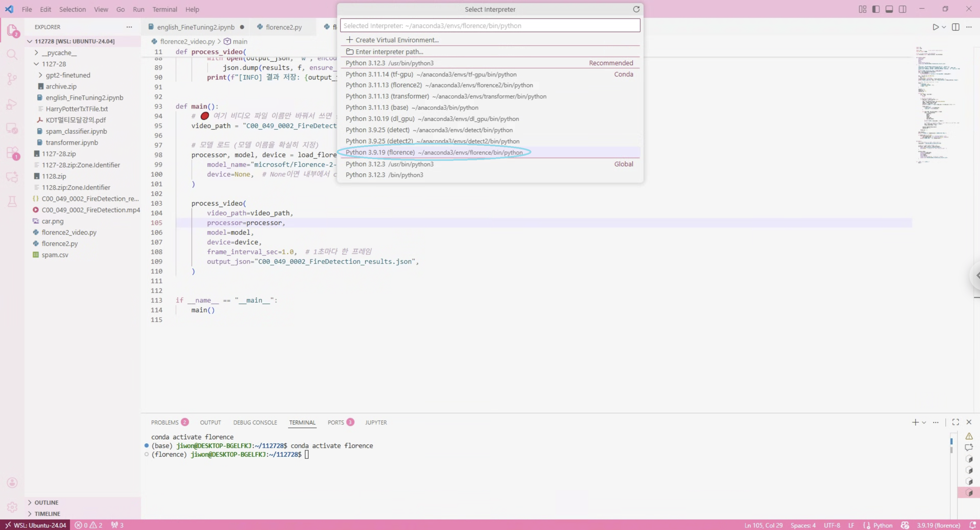The height and width of the screenshot is (530, 980).
Task: Toggle the bottom panel layout button
Action: (889, 9)
